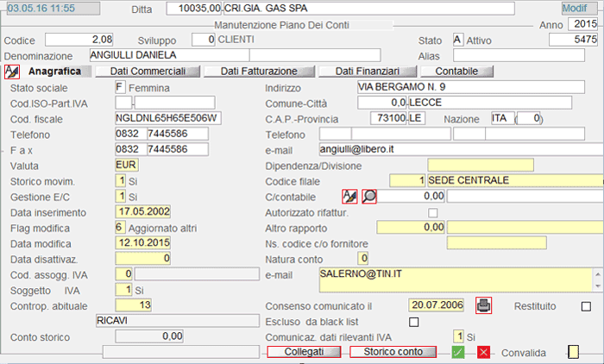
Task: Open the C/contabile magnifier search
Action: [368, 196]
